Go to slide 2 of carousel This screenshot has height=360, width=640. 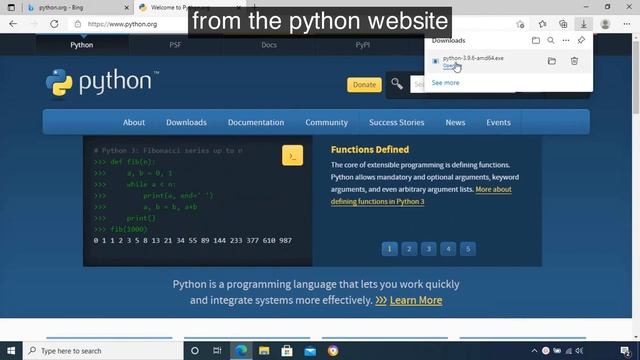click(409, 249)
